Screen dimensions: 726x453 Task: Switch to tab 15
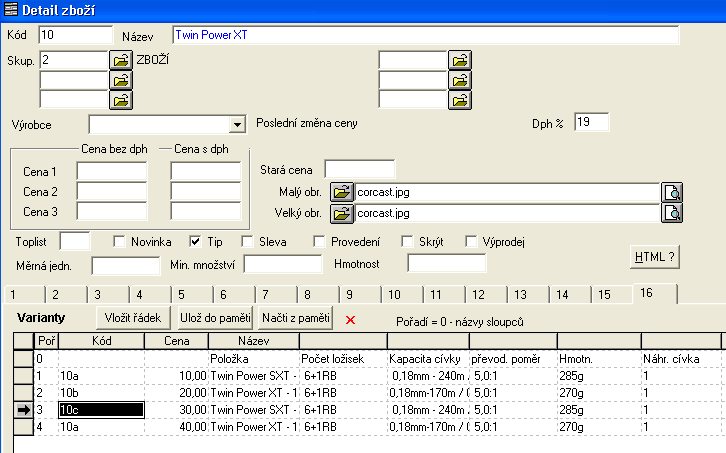click(x=612, y=295)
